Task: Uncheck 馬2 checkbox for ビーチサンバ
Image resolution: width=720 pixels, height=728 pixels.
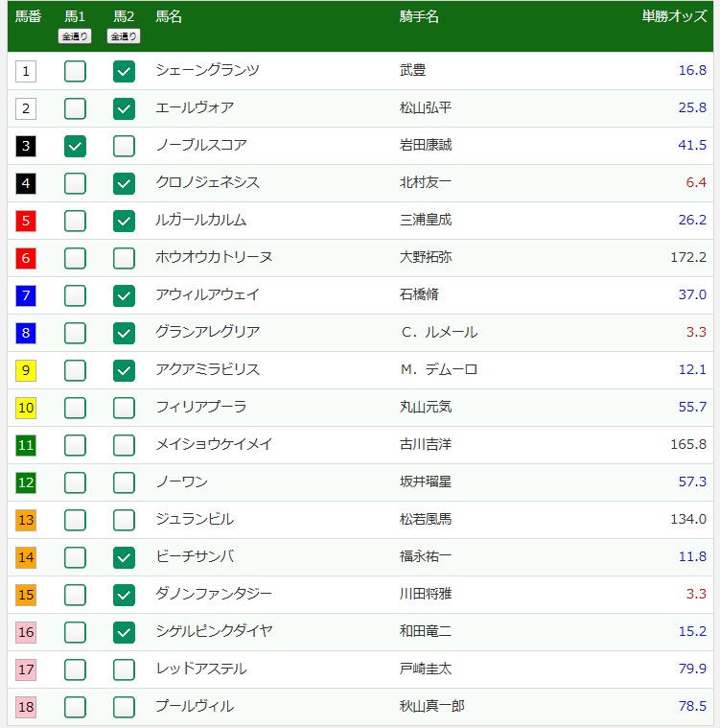Action: point(124,557)
